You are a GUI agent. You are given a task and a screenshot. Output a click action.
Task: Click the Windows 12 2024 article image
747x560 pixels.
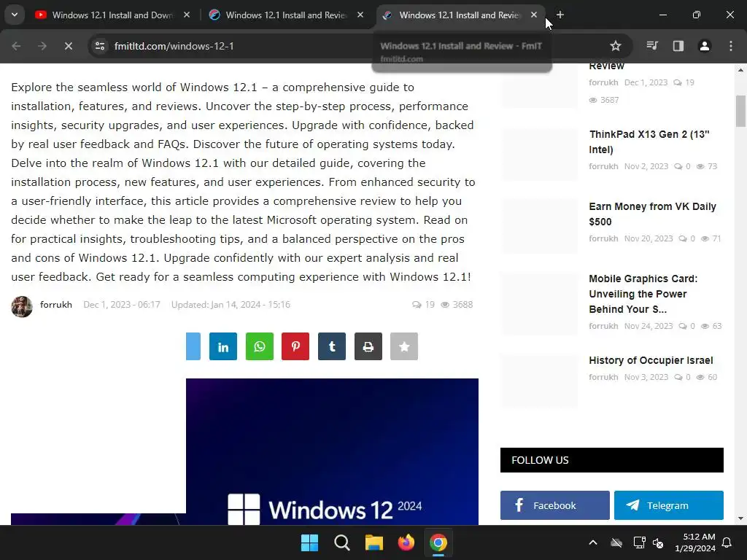pos(332,451)
